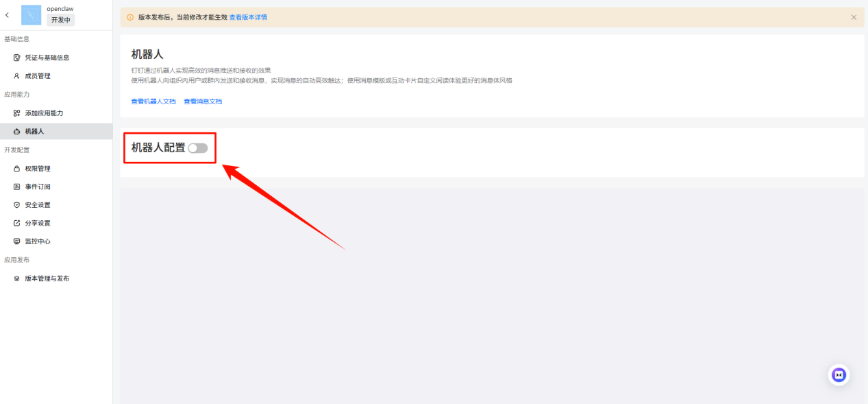Click the 分享设置 share icon
This screenshot has width=868, height=404.
(x=17, y=223)
